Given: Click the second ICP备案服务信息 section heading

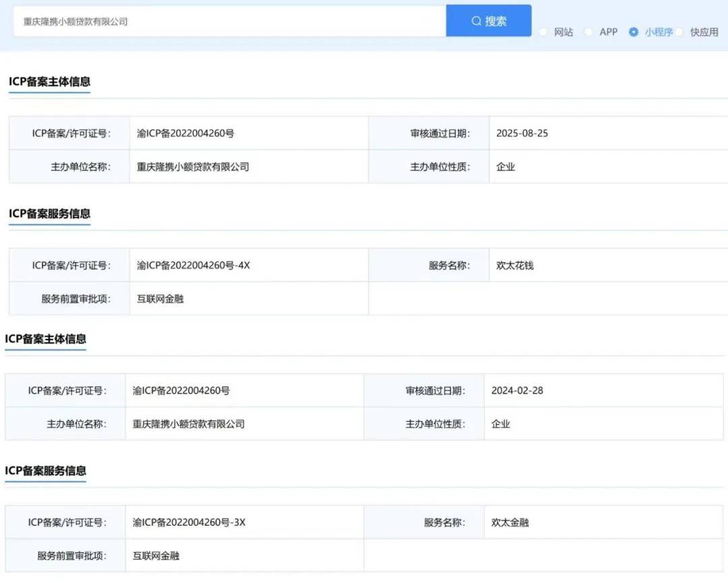Looking at the screenshot, I should click(x=45, y=472).
